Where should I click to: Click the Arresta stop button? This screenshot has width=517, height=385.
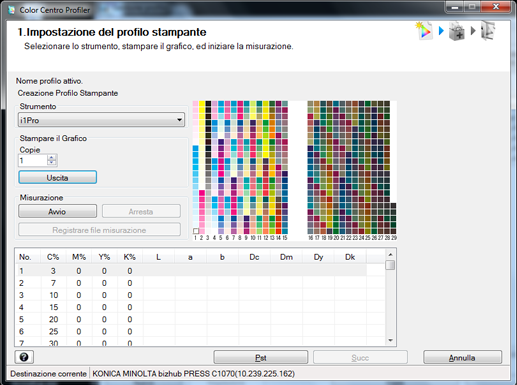click(141, 211)
